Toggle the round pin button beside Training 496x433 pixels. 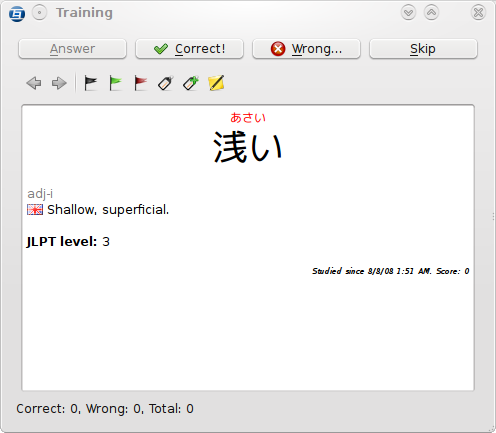pos(40,13)
